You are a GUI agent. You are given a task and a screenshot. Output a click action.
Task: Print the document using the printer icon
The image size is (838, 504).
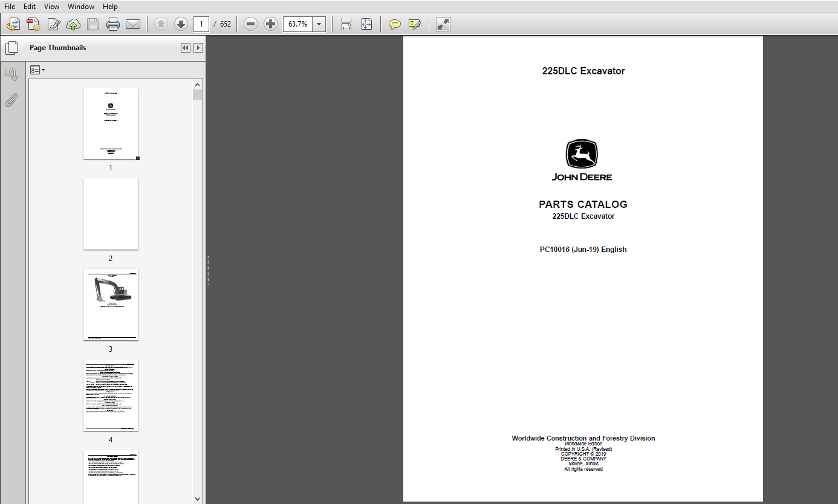(113, 24)
